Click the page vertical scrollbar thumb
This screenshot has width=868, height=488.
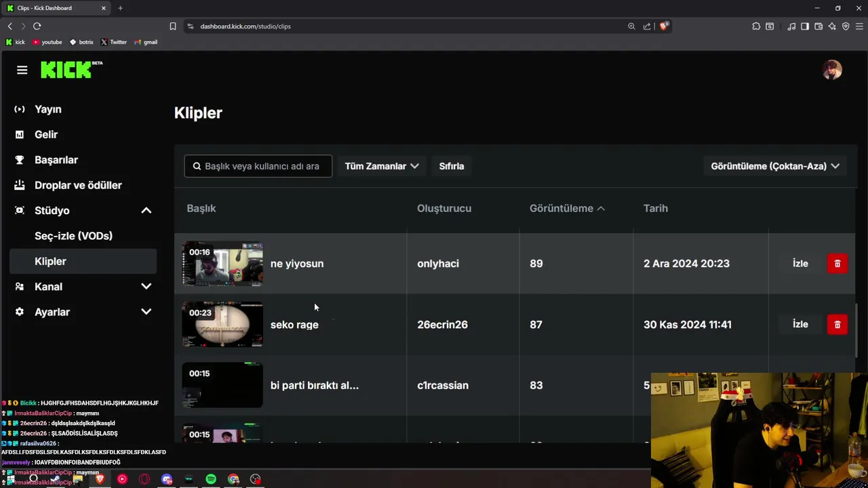coord(858,329)
